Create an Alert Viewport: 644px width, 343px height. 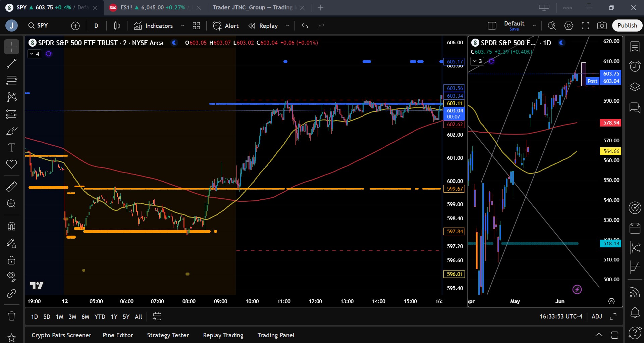coord(226,26)
